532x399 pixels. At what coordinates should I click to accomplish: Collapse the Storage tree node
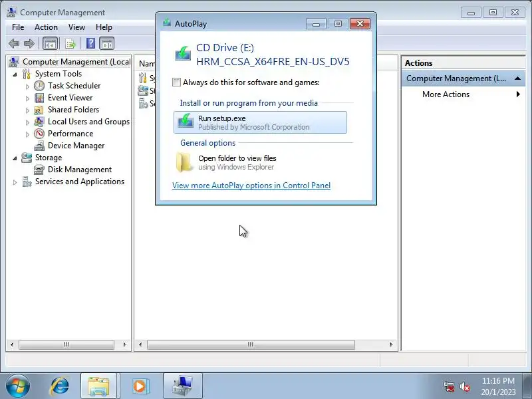(15, 158)
